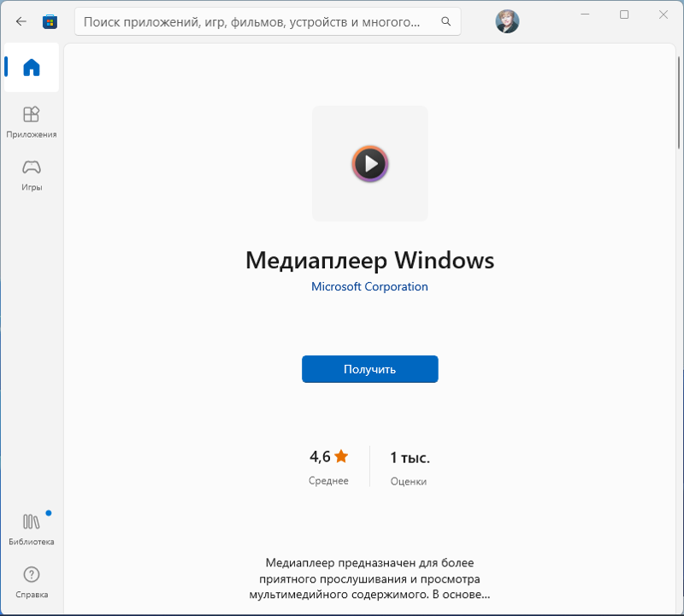684x616 pixels.
Task: Open the Медиаплеер description text
Action: point(369,578)
